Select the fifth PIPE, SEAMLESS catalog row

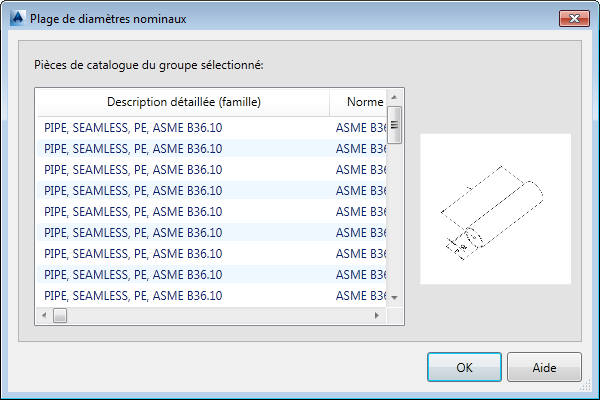133,211
